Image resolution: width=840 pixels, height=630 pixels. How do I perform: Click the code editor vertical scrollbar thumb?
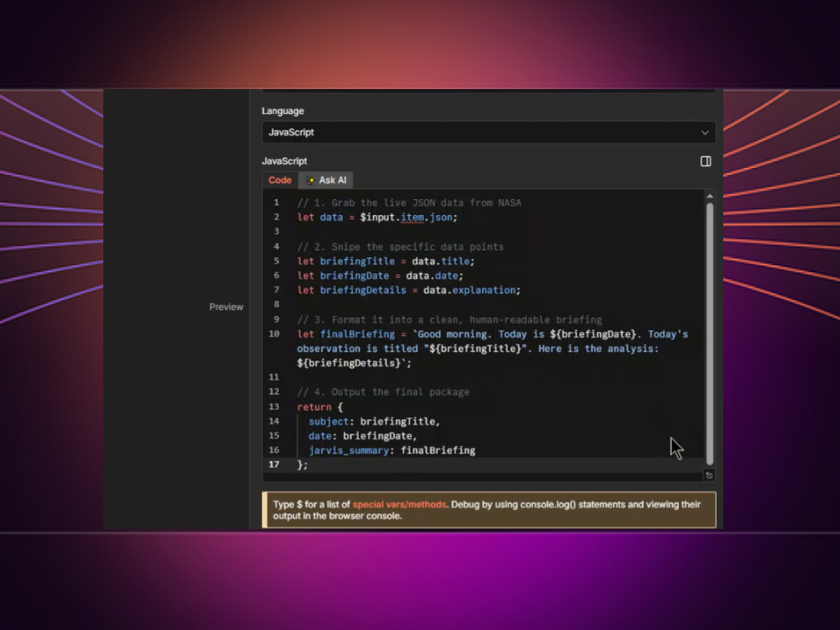click(709, 333)
